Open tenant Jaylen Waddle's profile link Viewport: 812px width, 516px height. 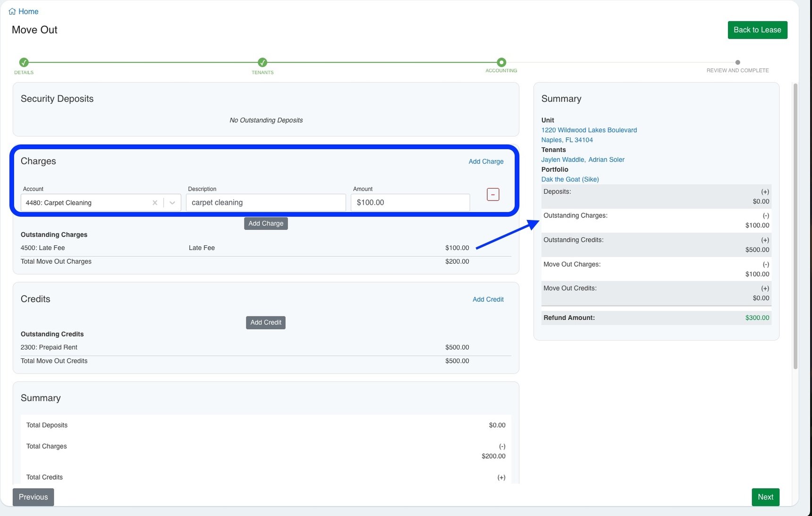point(562,160)
